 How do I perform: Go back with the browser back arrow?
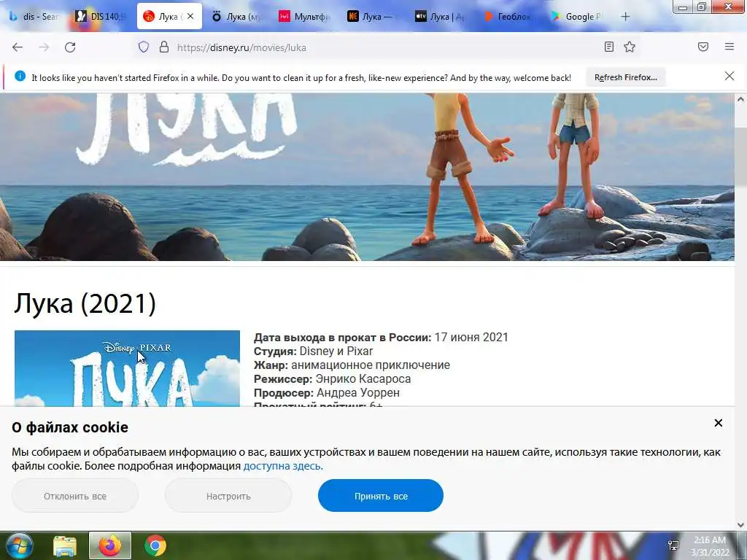coord(18,47)
